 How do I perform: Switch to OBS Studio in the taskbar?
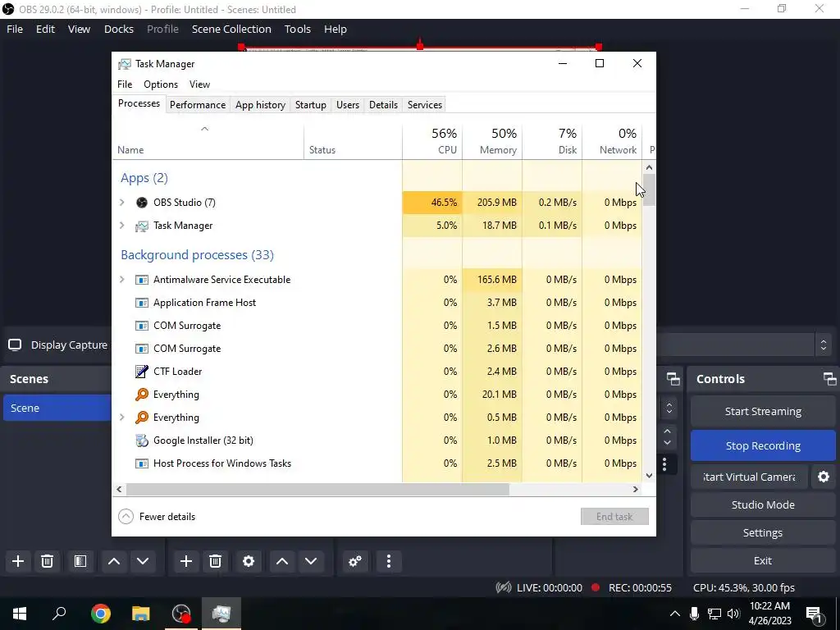coord(181,614)
